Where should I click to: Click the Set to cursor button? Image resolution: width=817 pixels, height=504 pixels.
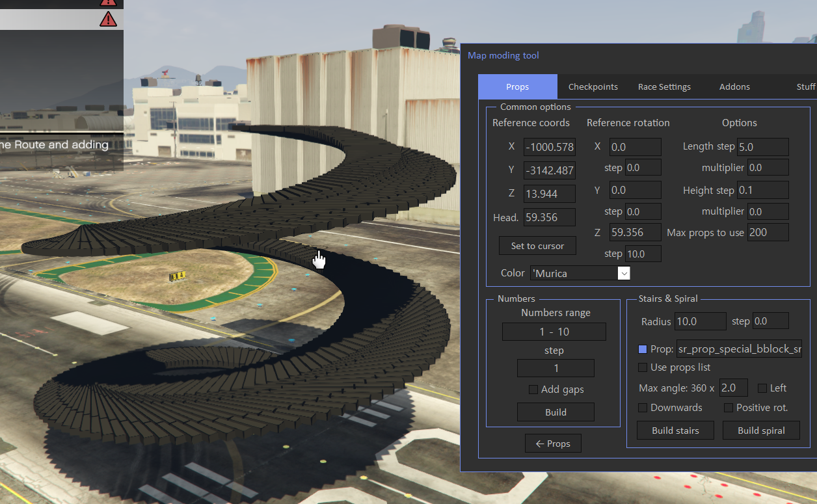(538, 246)
